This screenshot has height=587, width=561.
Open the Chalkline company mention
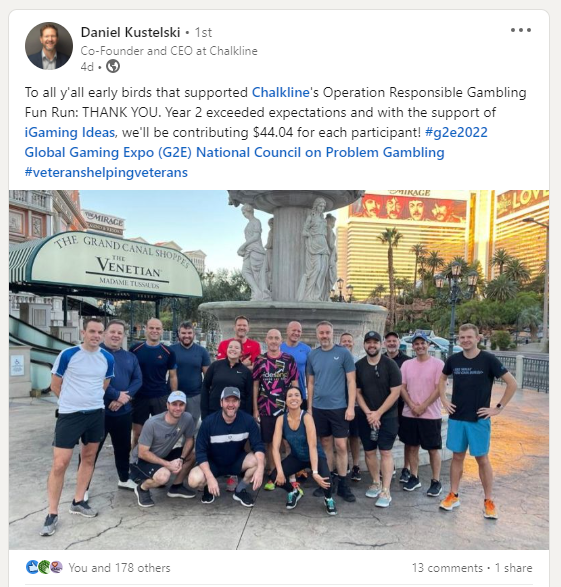tap(280, 92)
